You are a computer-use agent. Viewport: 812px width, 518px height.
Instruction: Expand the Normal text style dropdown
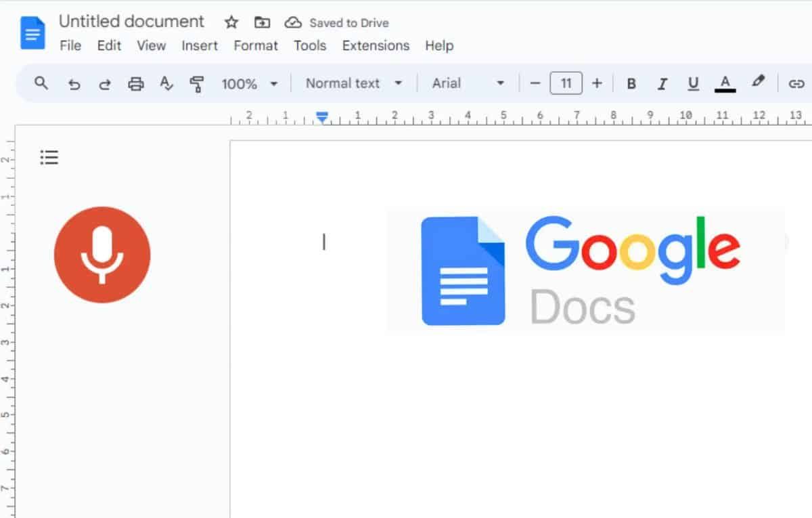click(x=353, y=83)
